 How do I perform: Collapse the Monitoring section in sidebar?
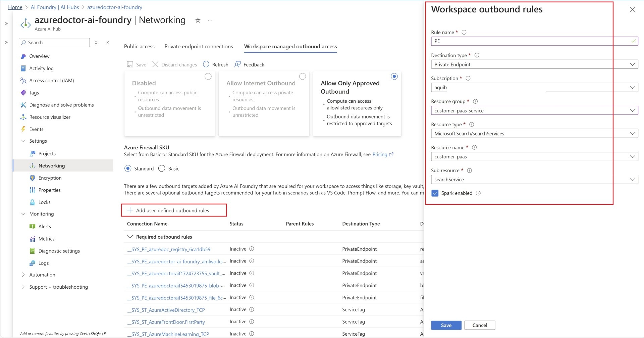(x=23, y=214)
